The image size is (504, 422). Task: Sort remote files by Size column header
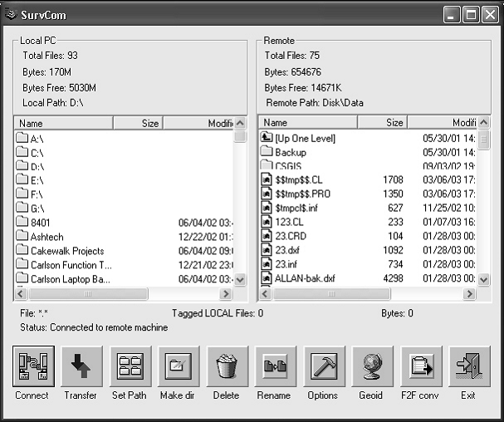[x=383, y=123]
